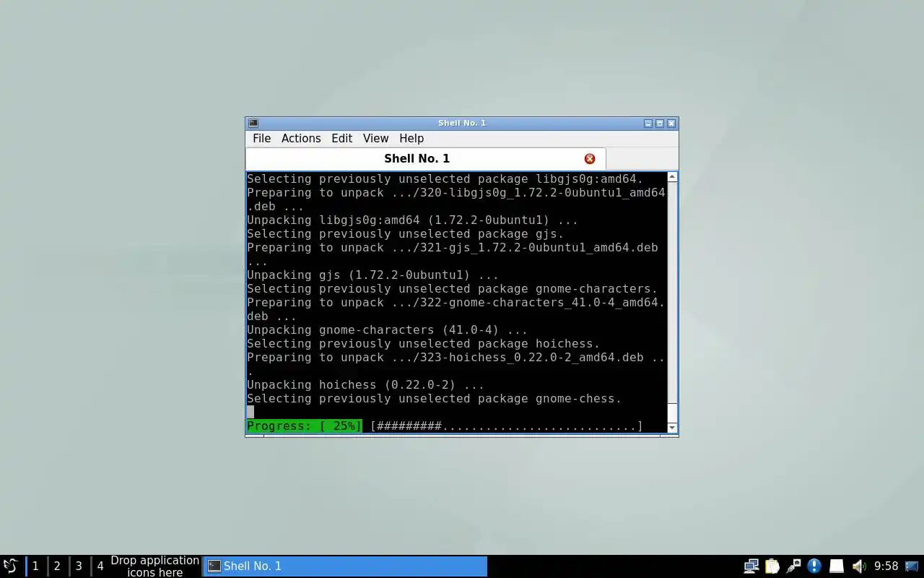
Task: Click the terminal vertical scrollbar track
Action: (673, 293)
